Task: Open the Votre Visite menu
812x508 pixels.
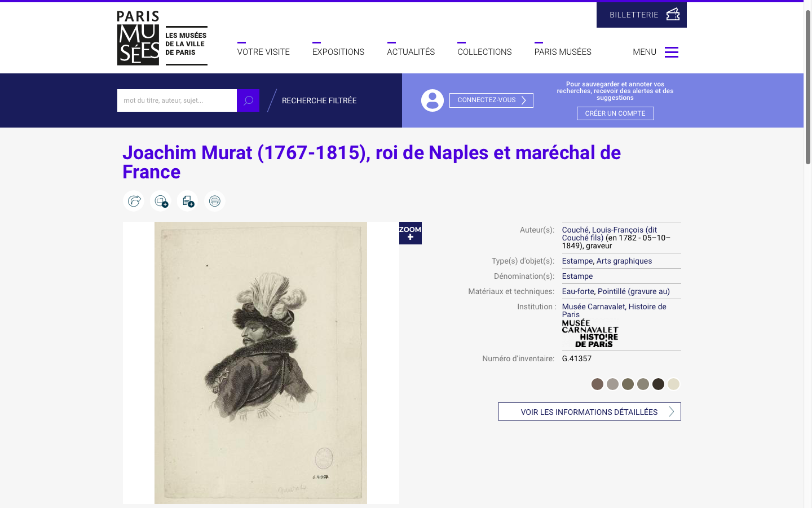Action: 263,51
